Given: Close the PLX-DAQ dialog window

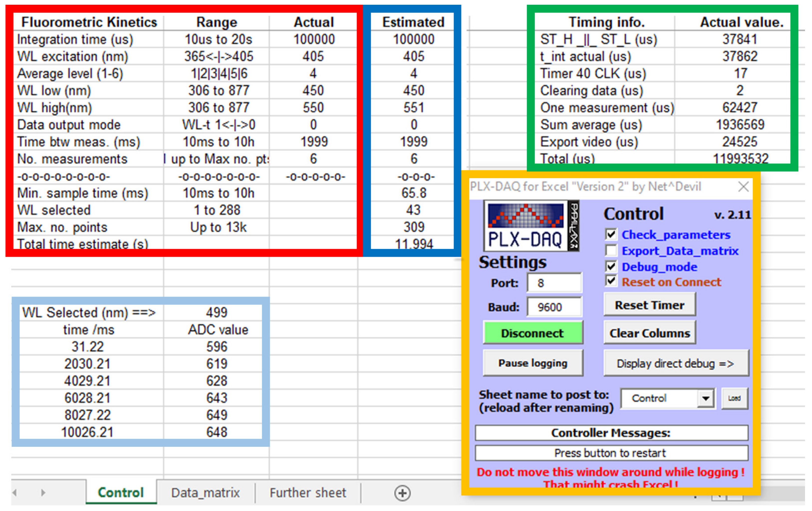Looking at the screenshot, I should (743, 186).
